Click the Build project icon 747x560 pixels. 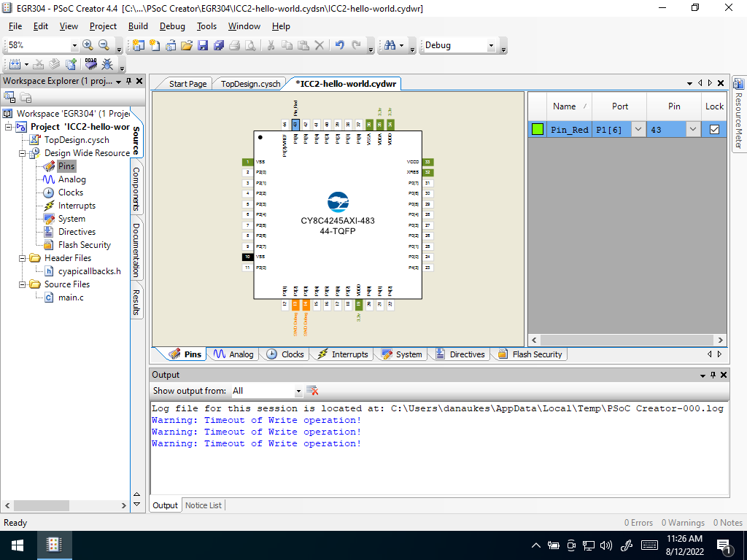[15, 64]
